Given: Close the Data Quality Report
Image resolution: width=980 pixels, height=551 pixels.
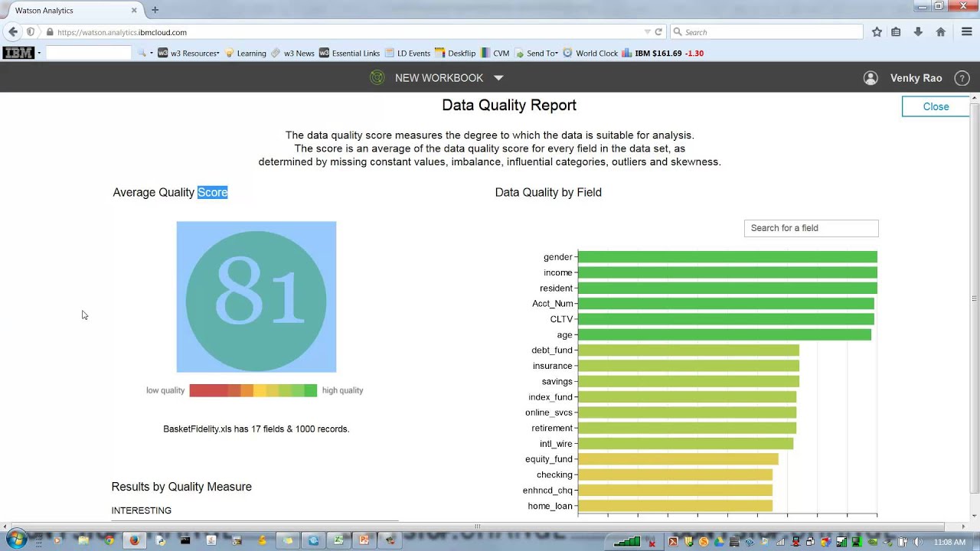Looking at the screenshot, I should tap(936, 106).
